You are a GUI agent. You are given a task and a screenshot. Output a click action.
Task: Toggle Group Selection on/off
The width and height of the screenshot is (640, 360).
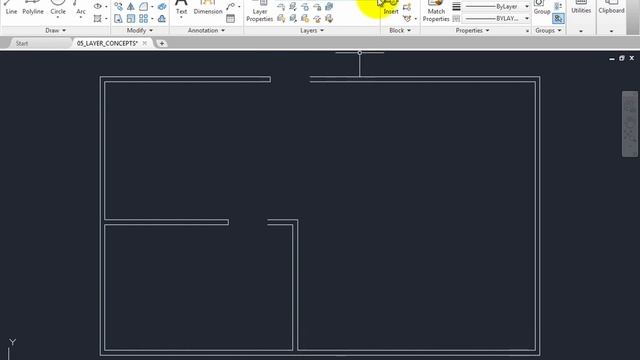pos(558,18)
